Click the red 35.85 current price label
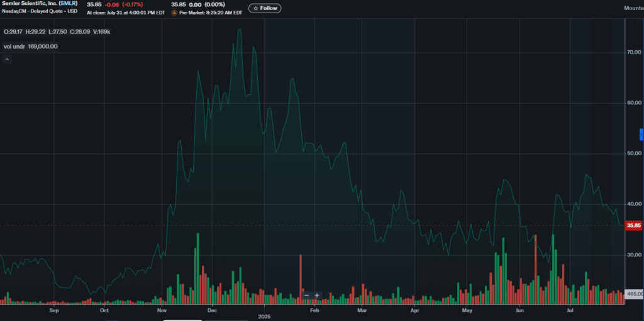 [633, 226]
